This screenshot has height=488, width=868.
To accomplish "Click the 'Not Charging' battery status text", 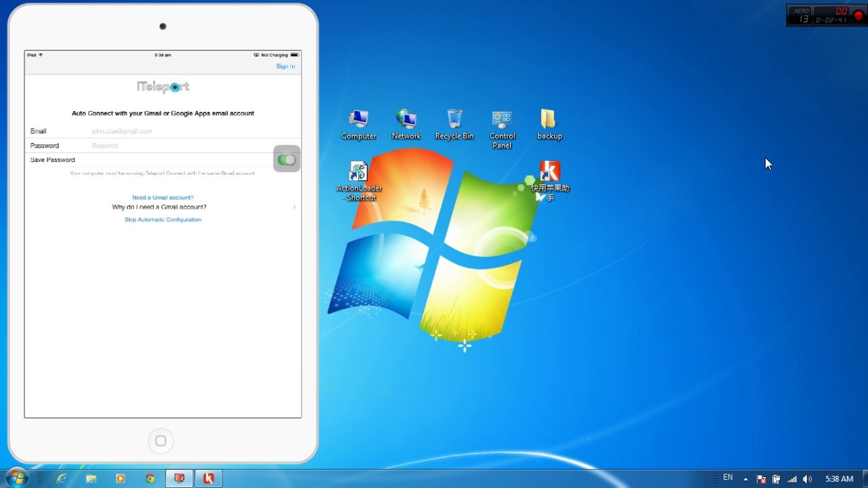I will 275,55.
